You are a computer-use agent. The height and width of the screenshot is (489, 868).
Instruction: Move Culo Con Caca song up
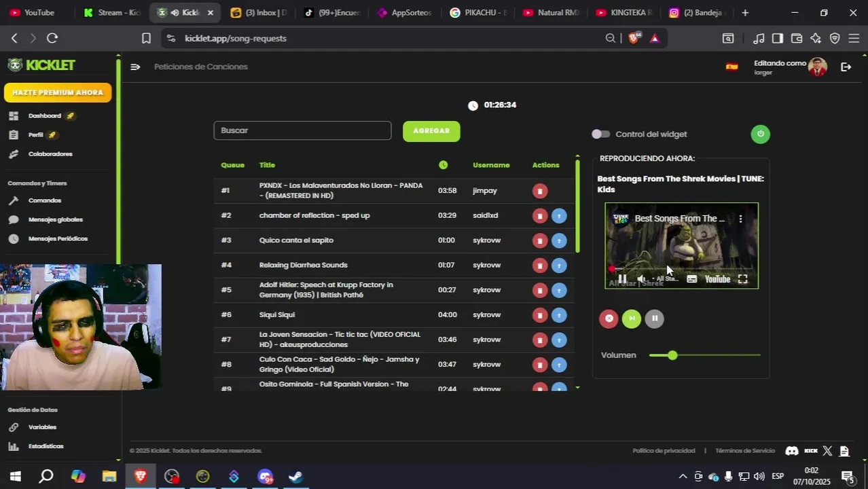559,365
